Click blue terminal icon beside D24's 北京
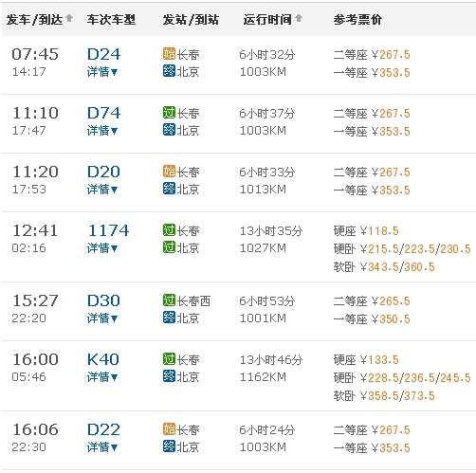This screenshot has width=476, height=473. pos(169,71)
